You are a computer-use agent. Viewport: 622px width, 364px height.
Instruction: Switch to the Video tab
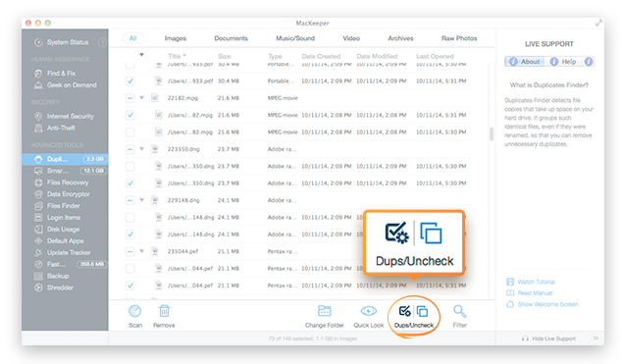tap(351, 38)
